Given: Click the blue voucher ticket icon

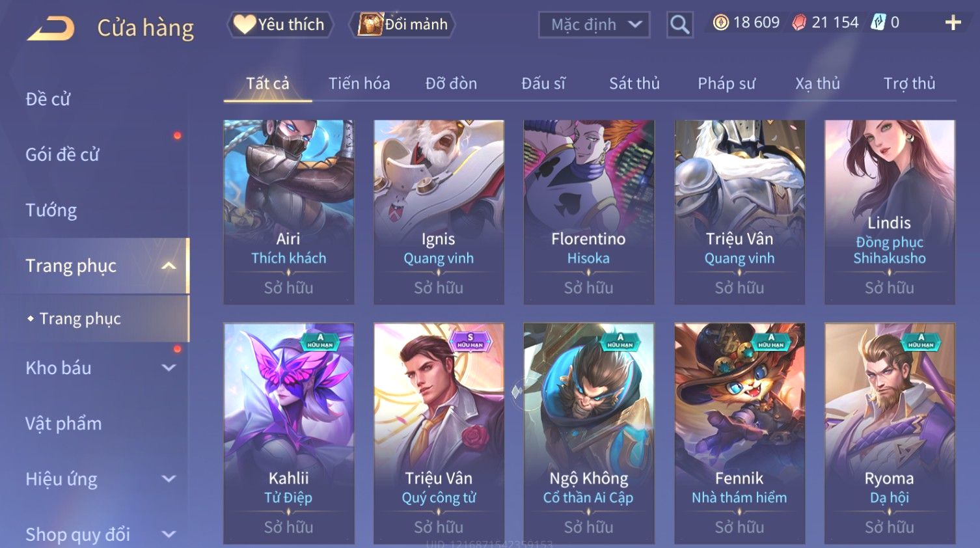Looking at the screenshot, I should (x=878, y=23).
